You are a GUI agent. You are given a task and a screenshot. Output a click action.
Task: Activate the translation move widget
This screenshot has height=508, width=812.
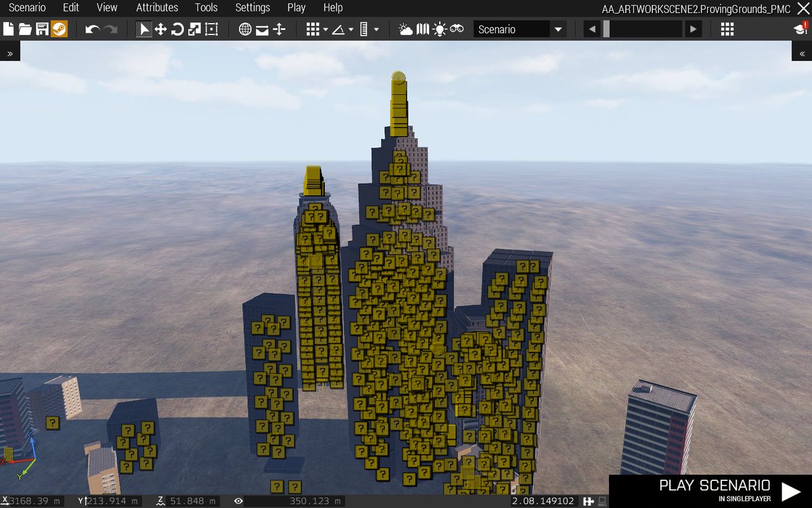tap(161, 29)
